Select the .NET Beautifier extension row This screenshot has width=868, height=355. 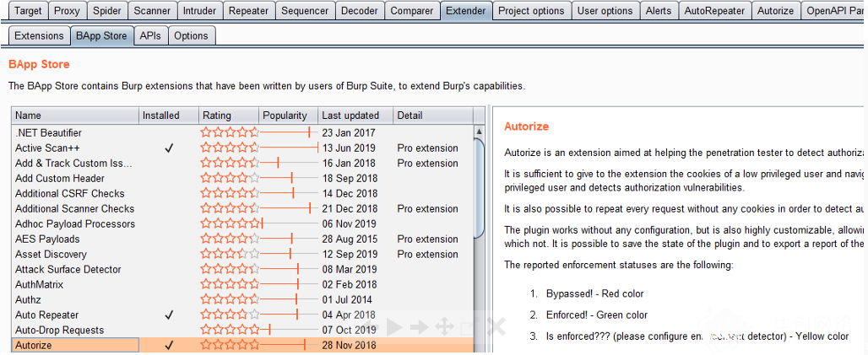coord(242,132)
